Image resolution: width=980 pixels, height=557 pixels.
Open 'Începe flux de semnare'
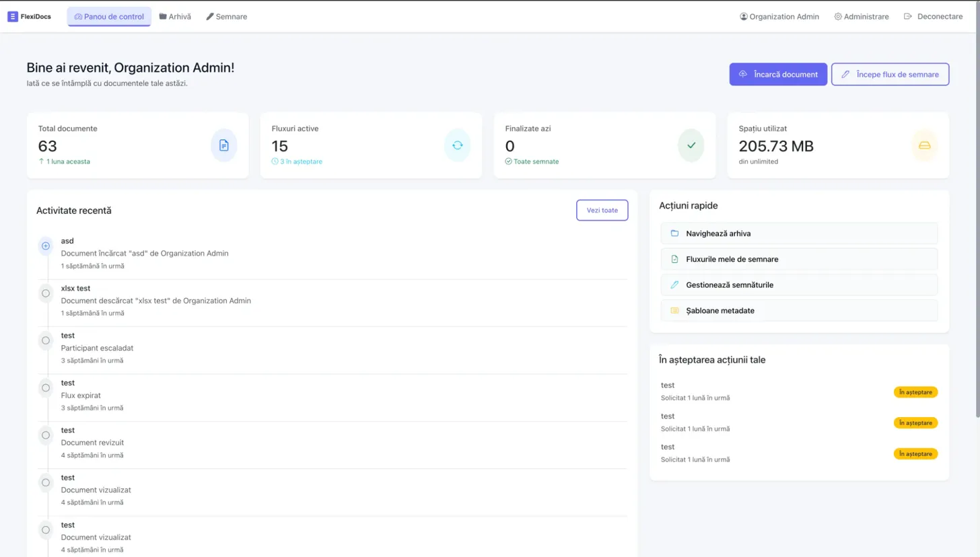tap(890, 74)
